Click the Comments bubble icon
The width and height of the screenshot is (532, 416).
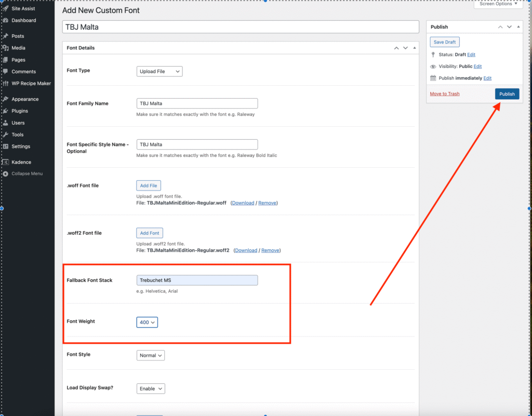pos(5,72)
